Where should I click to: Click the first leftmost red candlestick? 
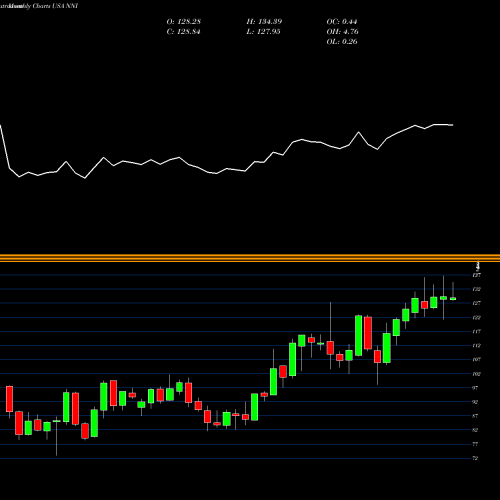9,399
